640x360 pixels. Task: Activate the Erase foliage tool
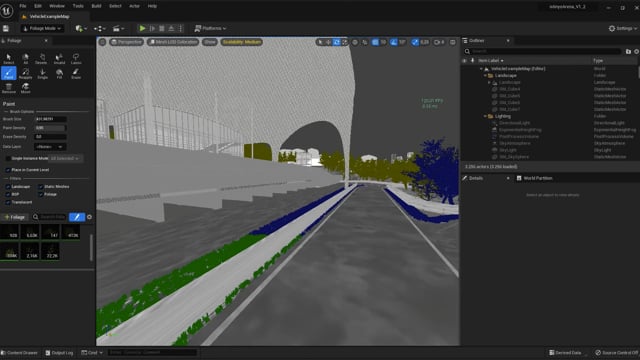pos(76,73)
